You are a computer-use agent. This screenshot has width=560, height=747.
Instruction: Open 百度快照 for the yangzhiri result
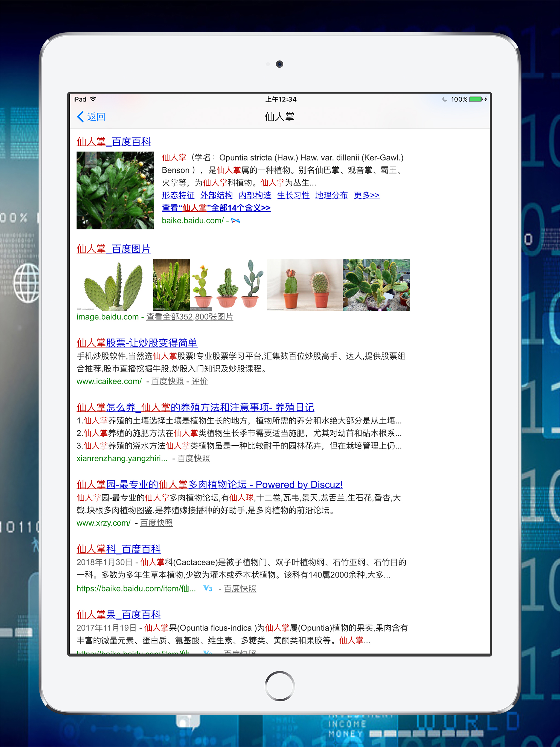coord(194,458)
